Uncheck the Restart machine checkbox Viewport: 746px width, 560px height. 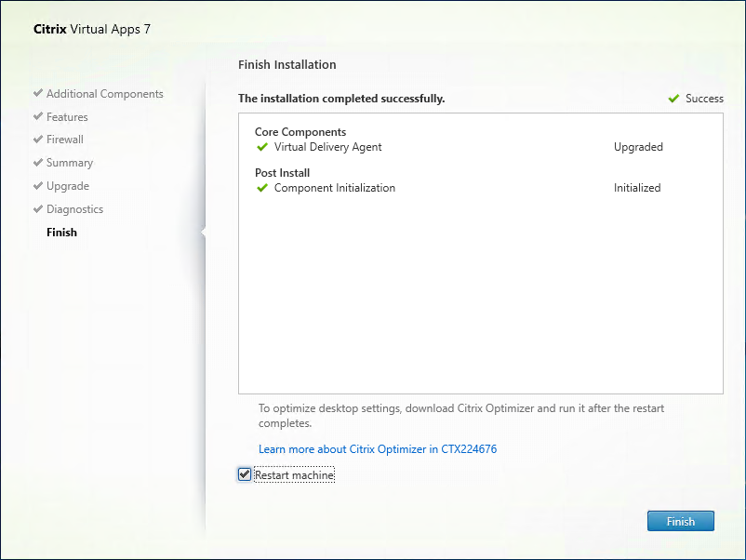[x=245, y=474]
